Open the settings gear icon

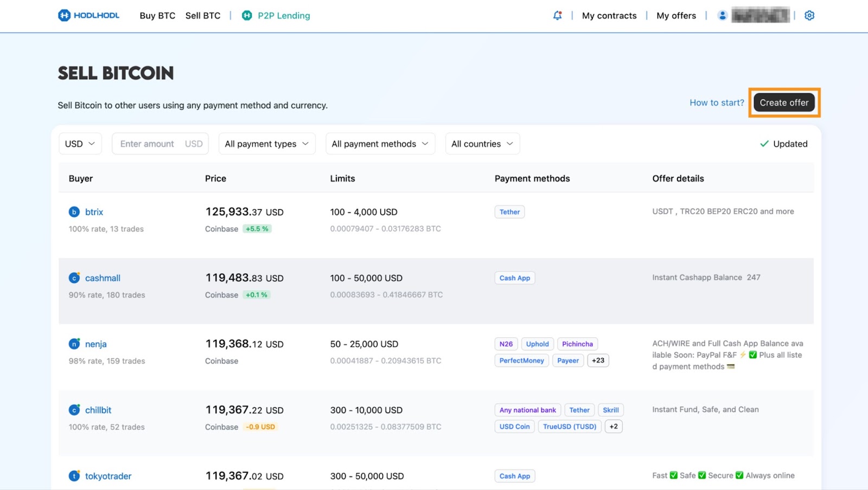click(x=809, y=16)
